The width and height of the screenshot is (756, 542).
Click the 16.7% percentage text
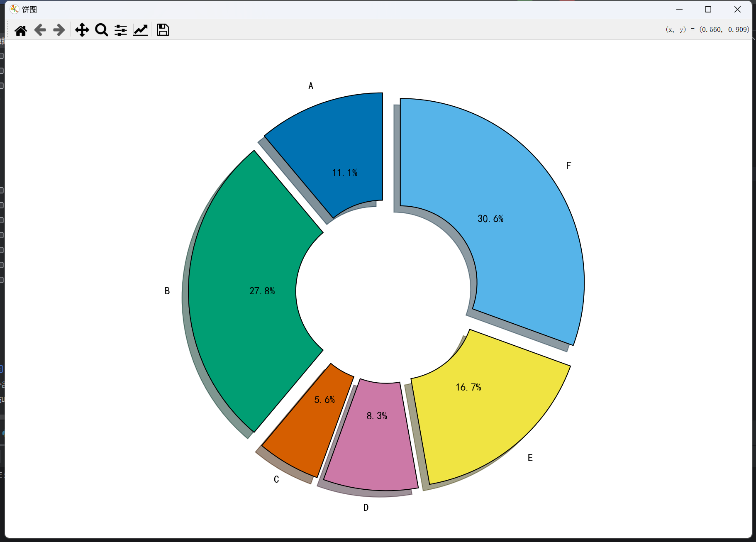pos(468,387)
